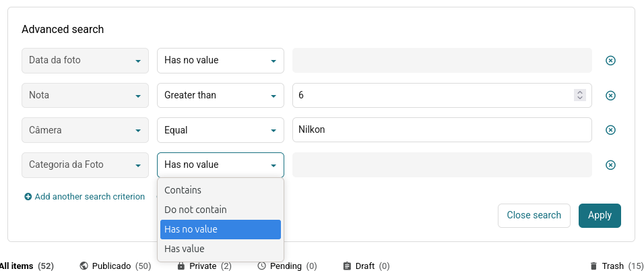Filter by Publicado status tab
Screen dimensions: 644x271
115,266
